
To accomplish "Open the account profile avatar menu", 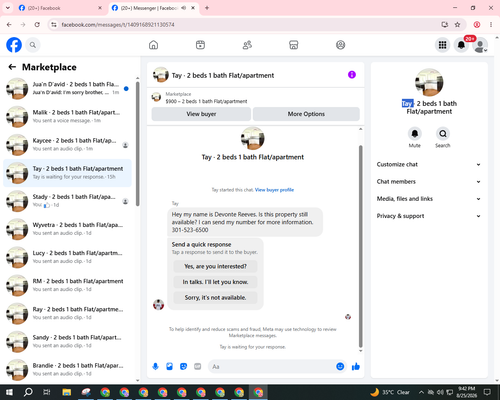I will [x=480, y=45].
